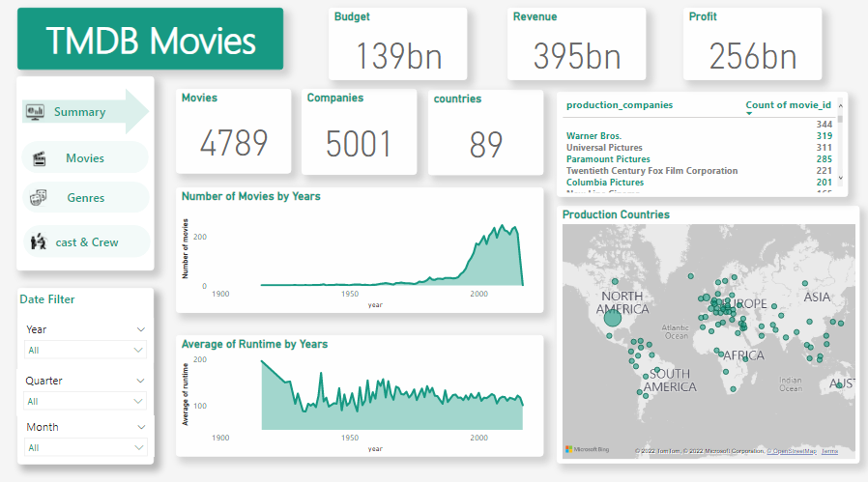Screen dimensions: 868x482
Task: Click the Summary monitor icon
Action: click(35, 112)
